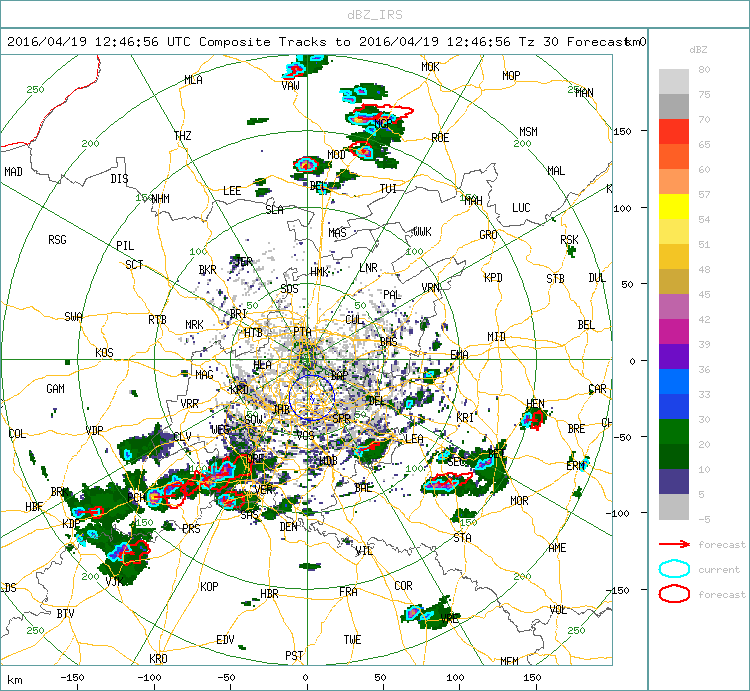Click the WDB station label
The width and height of the screenshot is (750, 691).
coord(328,461)
